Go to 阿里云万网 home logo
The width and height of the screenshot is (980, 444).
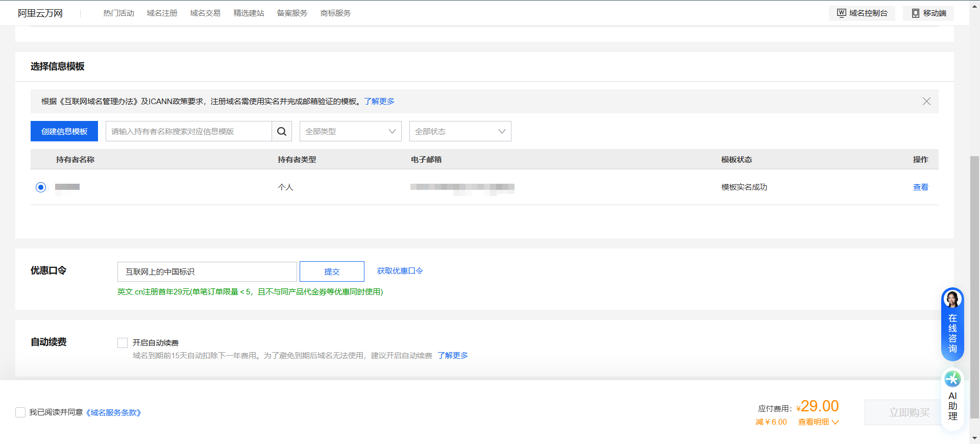[40, 13]
